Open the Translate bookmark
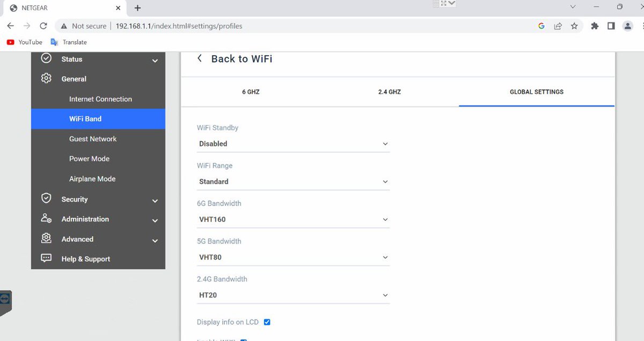Image resolution: width=644 pixels, height=341 pixels. point(69,42)
